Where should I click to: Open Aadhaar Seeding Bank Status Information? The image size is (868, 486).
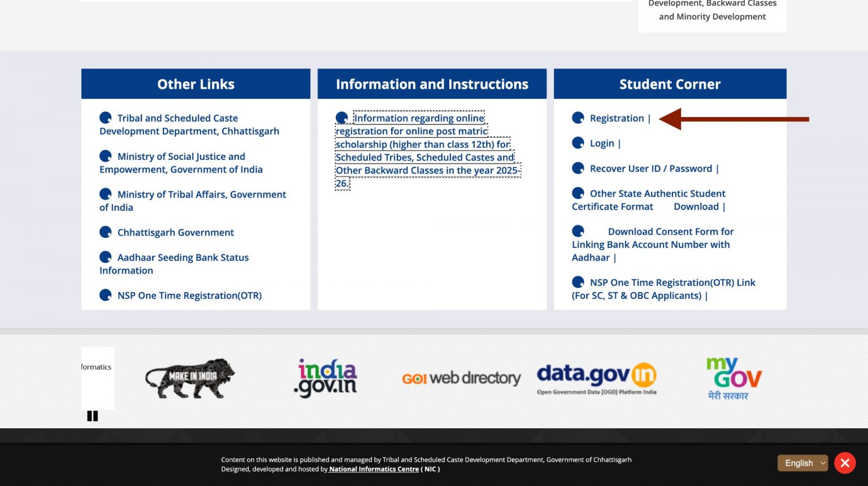[x=174, y=264]
